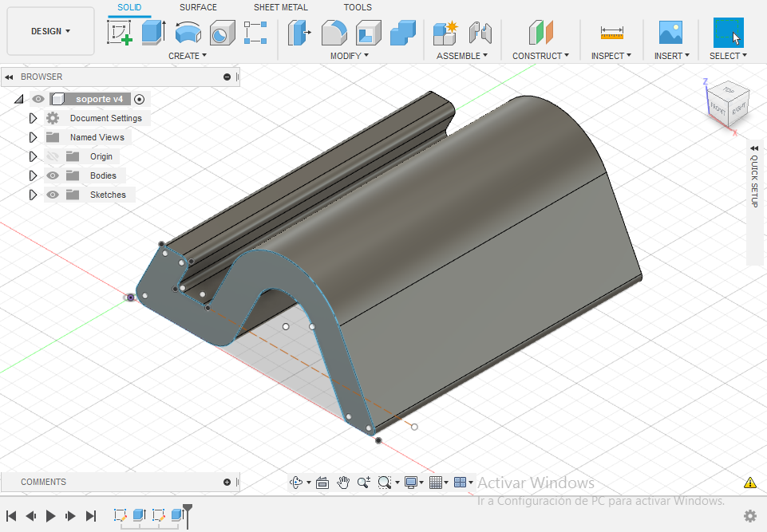
Task: Click the Insert image icon
Action: pos(670,32)
